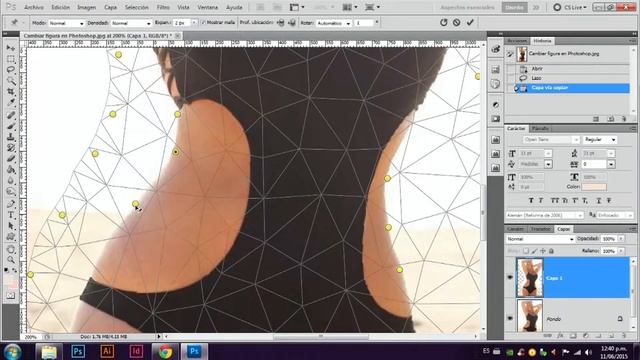Delete current history state trash icon
This screenshot has height=360, width=640.
[623, 119]
